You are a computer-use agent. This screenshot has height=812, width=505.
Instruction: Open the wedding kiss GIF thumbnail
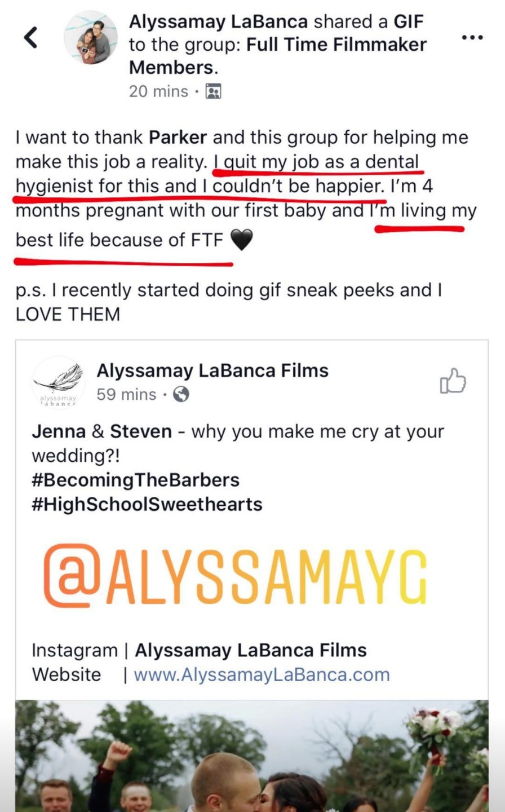click(x=252, y=756)
